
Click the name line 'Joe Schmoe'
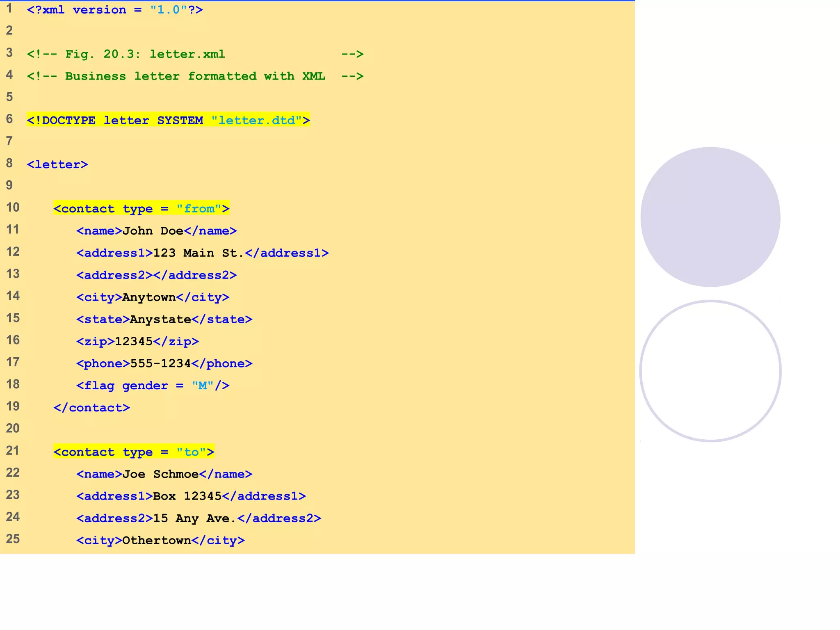(164, 474)
